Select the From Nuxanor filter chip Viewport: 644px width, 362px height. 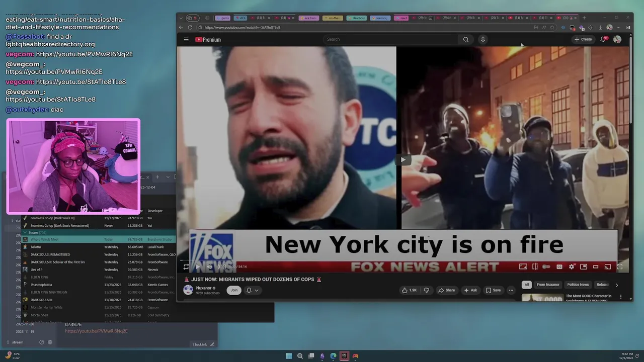(548, 285)
